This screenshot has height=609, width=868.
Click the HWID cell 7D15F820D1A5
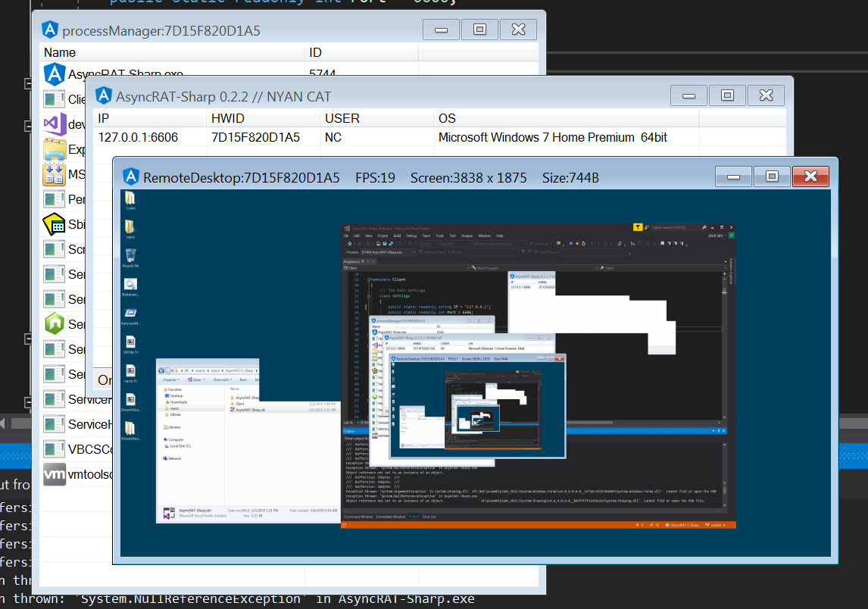pyautogui.click(x=255, y=137)
